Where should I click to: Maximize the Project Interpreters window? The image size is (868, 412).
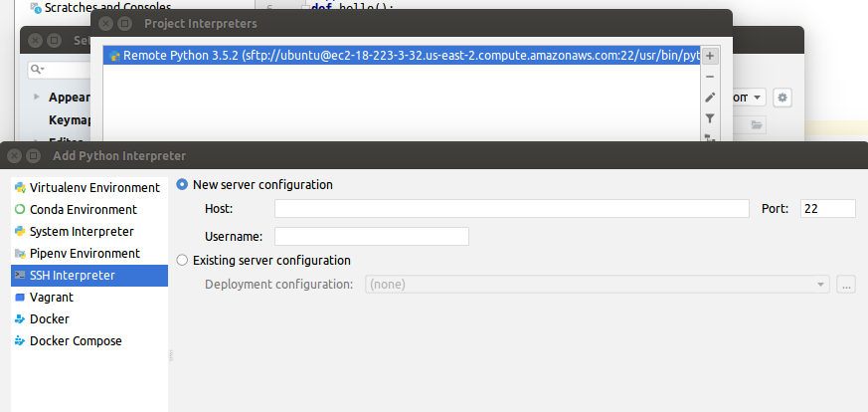click(x=124, y=23)
